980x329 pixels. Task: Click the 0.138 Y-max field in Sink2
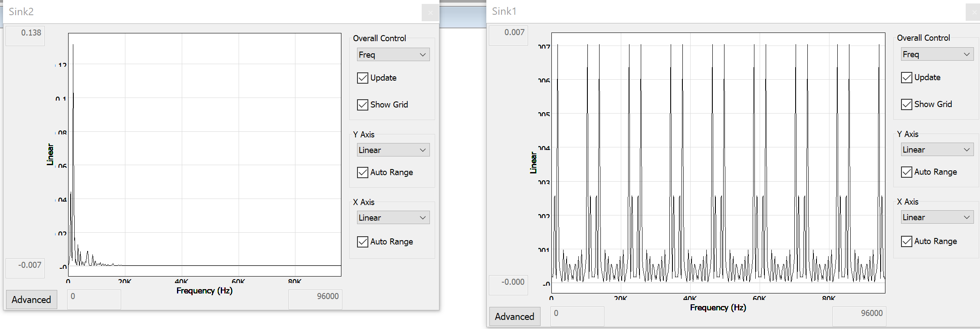coord(25,36)
